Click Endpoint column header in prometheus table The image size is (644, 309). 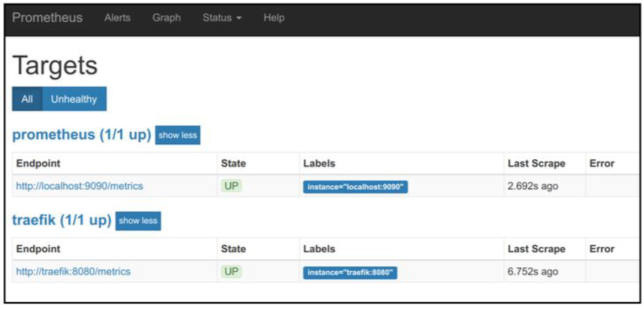coord(38,163)
